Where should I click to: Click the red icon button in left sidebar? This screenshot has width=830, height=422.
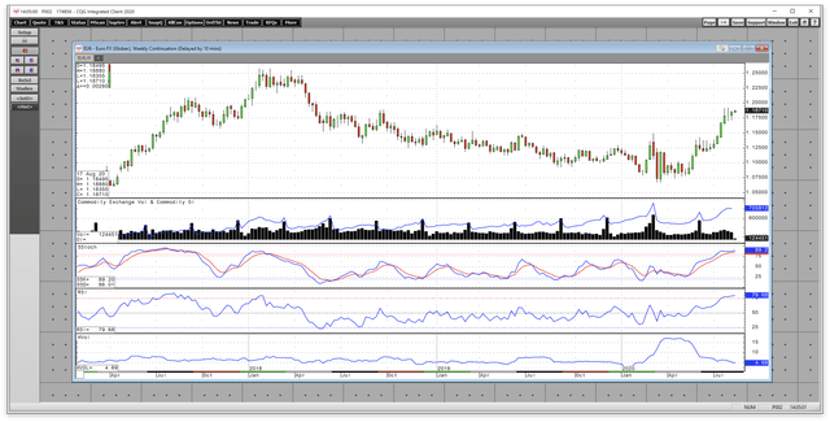tap(24, 51)
